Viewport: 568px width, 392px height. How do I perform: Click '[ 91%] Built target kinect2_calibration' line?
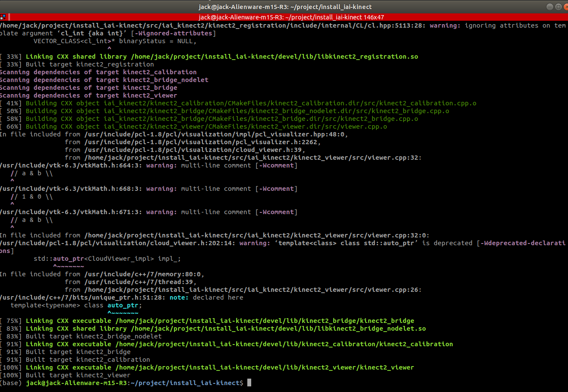(x=75, y=360)
